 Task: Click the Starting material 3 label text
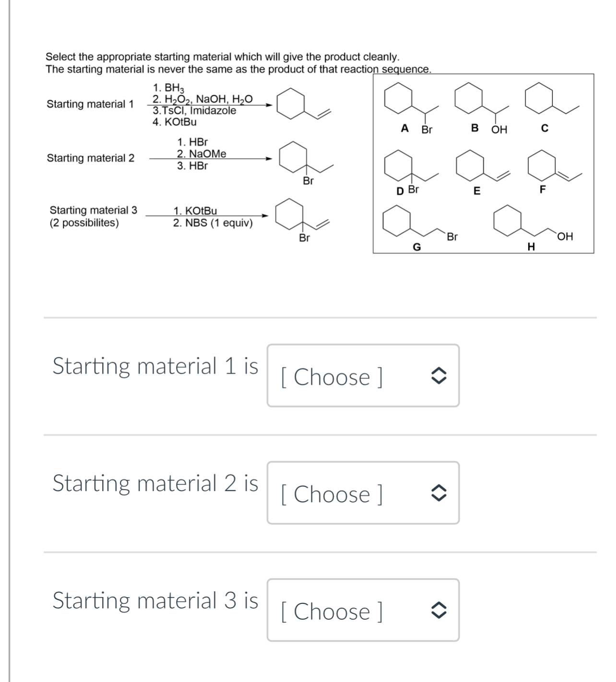point(93,210)
